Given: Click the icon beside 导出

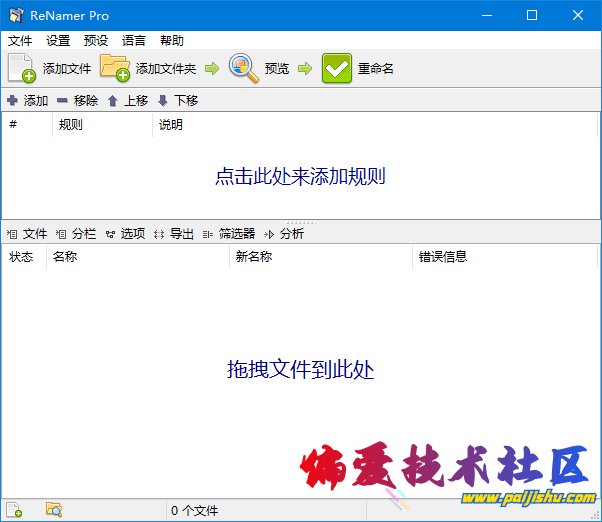Looking at the screenshot, I should point(159,234).
